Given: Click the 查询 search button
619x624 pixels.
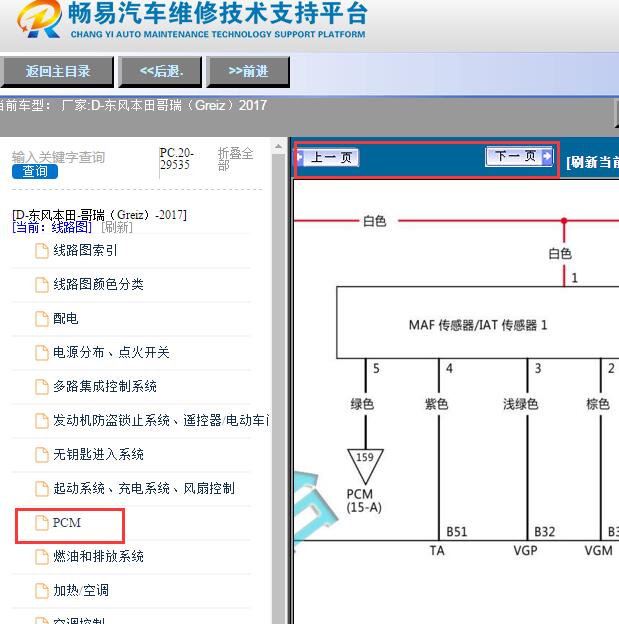Looking at the screenshot, I should pos(35,172).
